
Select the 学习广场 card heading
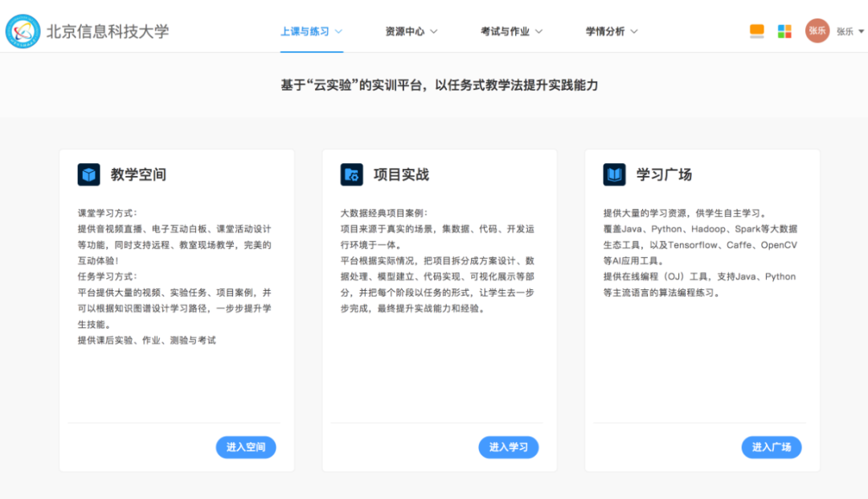point(664,174)
